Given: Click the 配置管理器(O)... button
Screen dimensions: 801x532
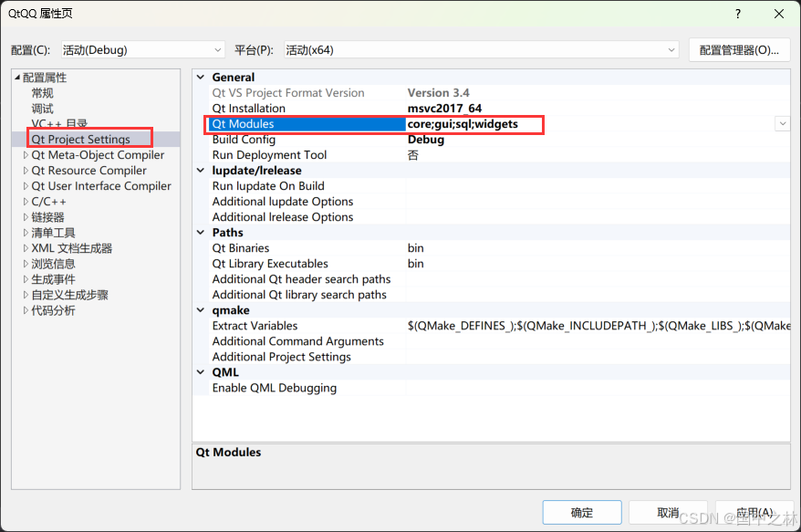Looking at the screenshot, I should [x=739, y=50].
